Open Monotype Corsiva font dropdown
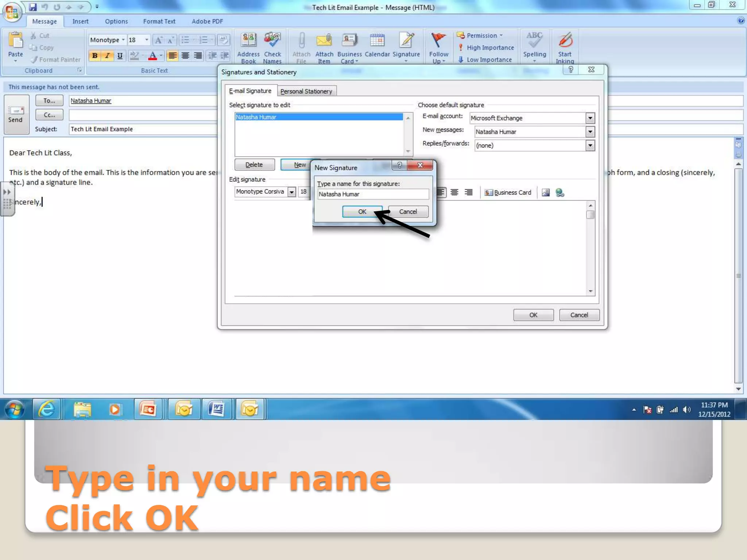 291,192
